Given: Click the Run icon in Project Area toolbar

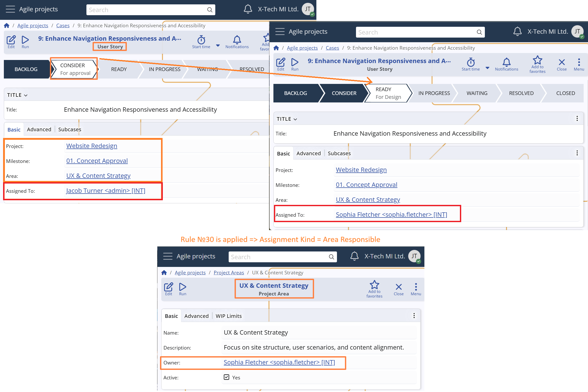Looking at the screenshot, I should tap(183, 287).
